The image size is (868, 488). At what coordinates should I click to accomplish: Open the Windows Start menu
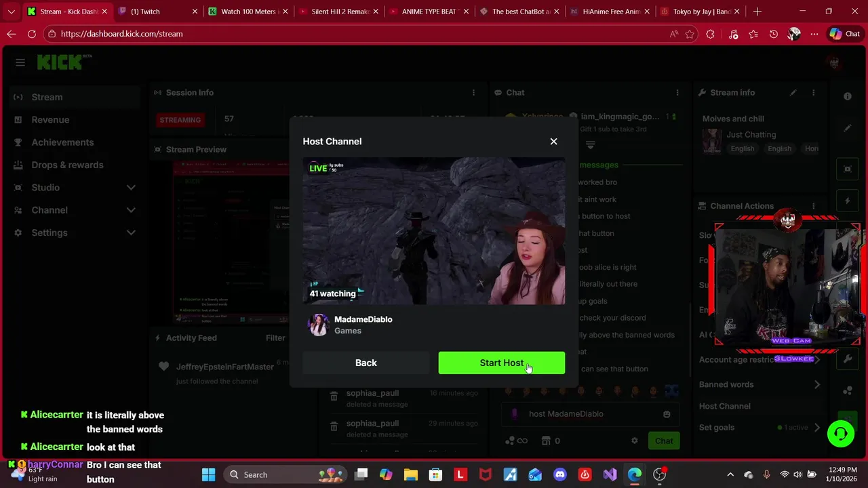pos(208,474)
